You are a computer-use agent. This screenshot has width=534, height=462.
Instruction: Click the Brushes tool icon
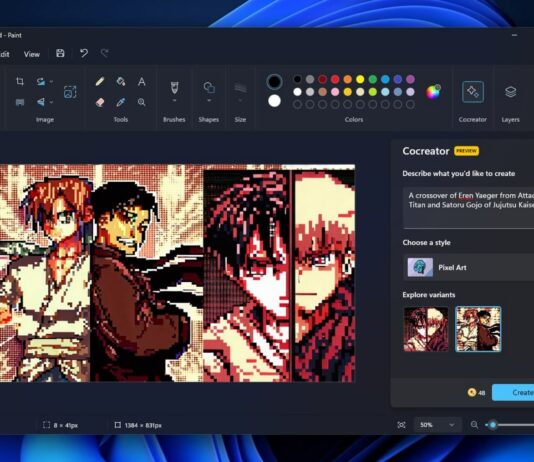174,88
